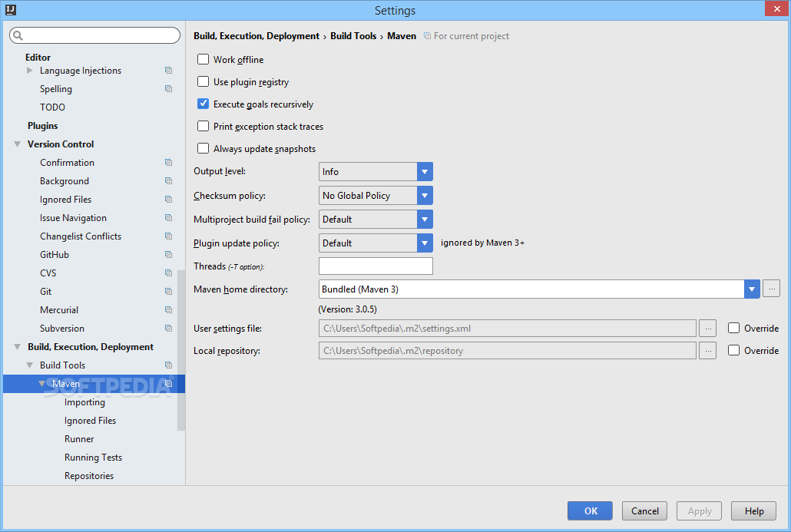
Task: Open the TODO settings page
Action: click(x=52, y=107)
